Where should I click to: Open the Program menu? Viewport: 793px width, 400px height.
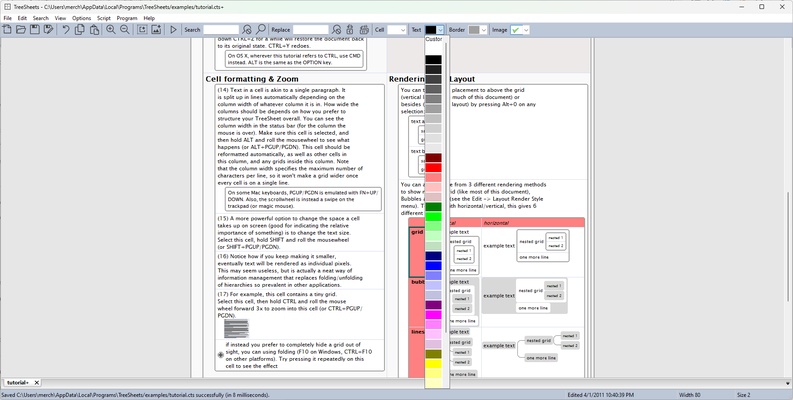[127, 18]
